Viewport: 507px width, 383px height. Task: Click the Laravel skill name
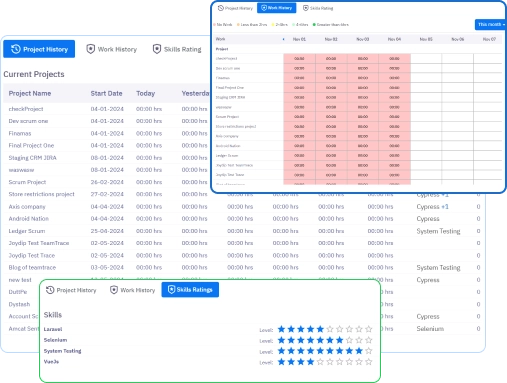[x=53, y=329]
